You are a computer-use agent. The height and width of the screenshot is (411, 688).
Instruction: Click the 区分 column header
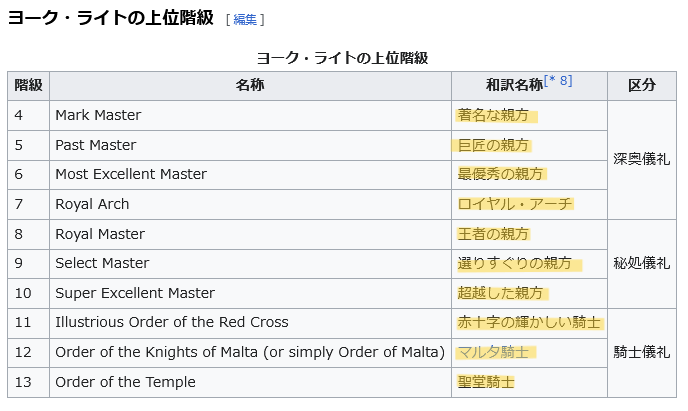(641, 86)
